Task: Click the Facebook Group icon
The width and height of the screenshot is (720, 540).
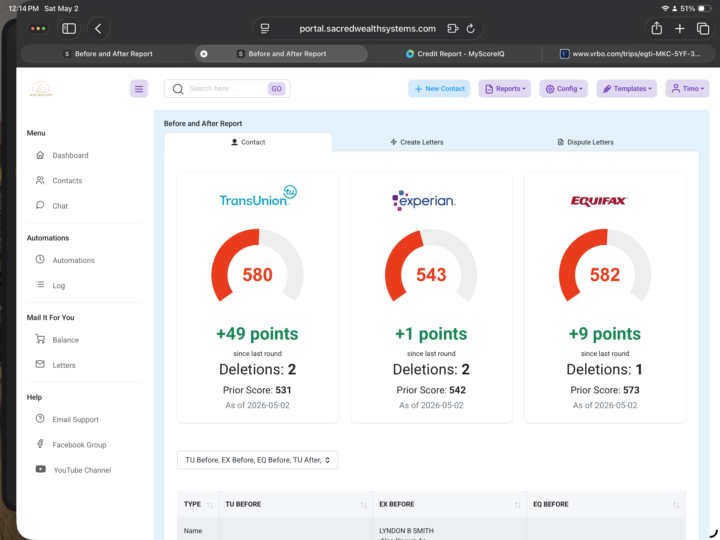Action: pos(40,444)
